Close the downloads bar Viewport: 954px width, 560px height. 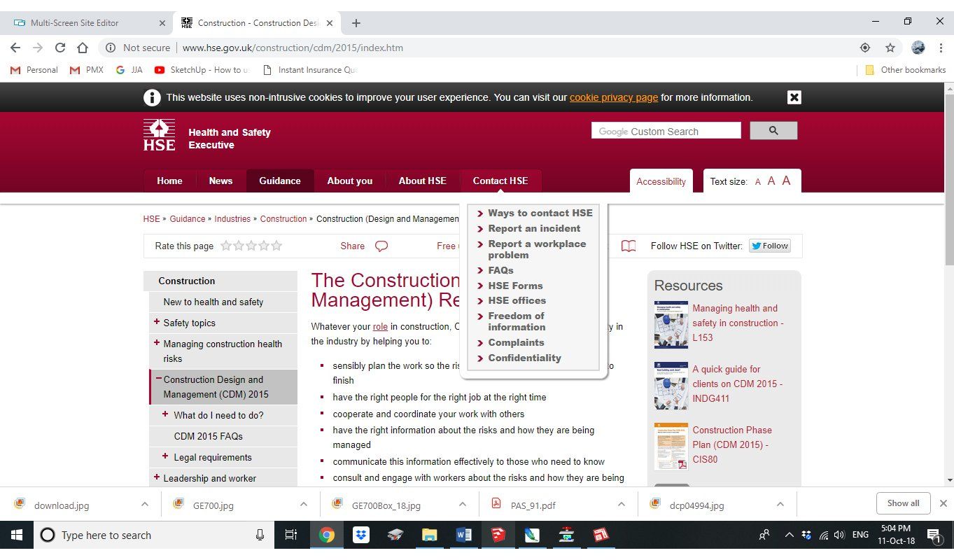943,503
